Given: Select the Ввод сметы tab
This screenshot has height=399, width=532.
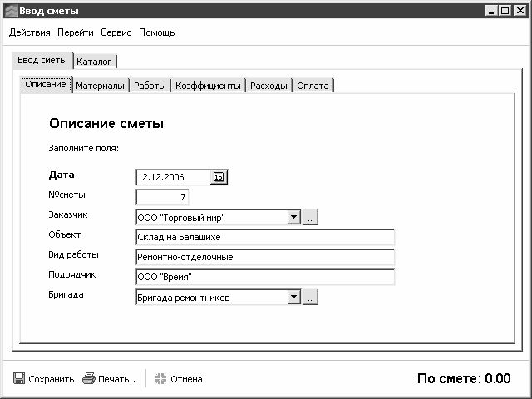Looking at the screenshot, I should pos(42,61).
